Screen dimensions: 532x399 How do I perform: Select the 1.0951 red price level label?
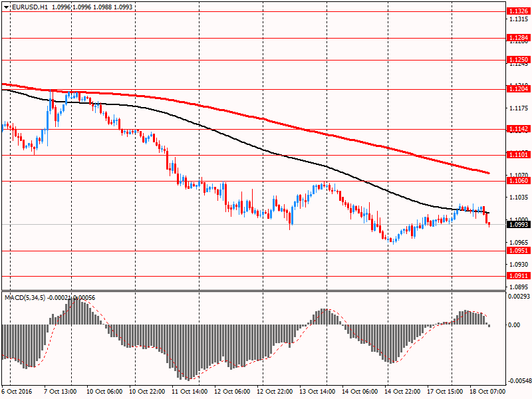tap(519, 251)
